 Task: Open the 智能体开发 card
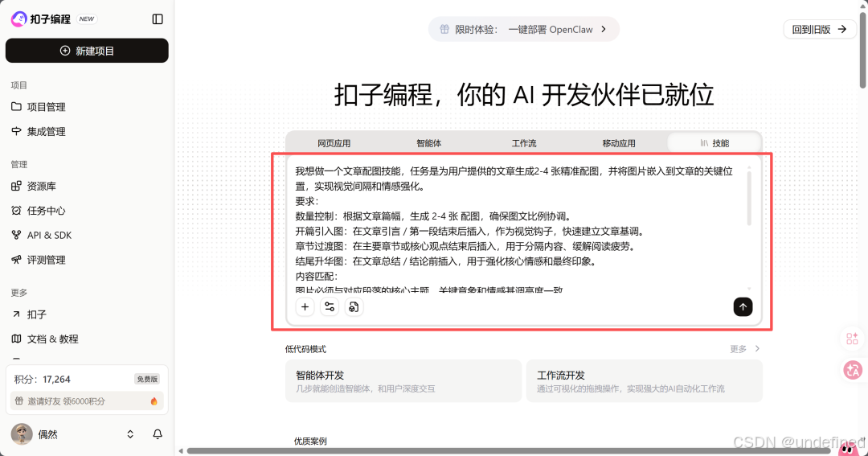[403, 381]
